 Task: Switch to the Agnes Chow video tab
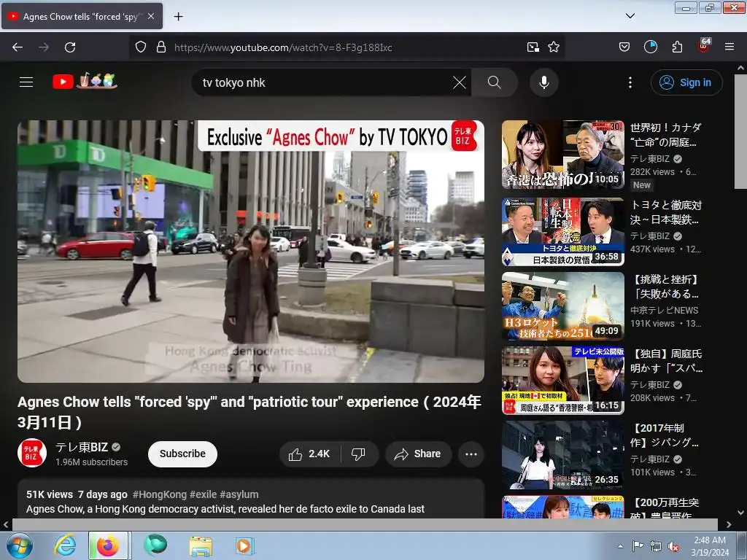82,16
